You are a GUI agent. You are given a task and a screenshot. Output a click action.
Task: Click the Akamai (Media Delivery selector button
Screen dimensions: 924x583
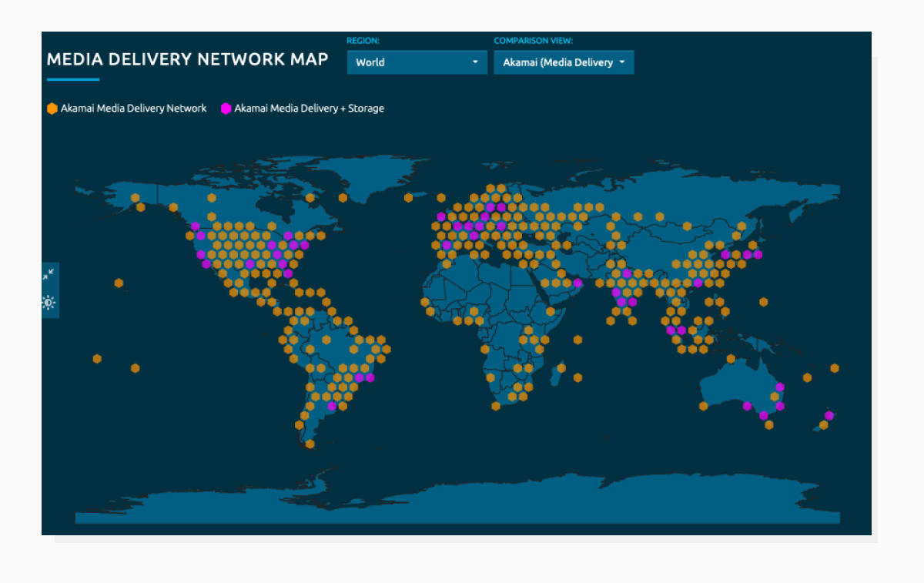[564, 62]
